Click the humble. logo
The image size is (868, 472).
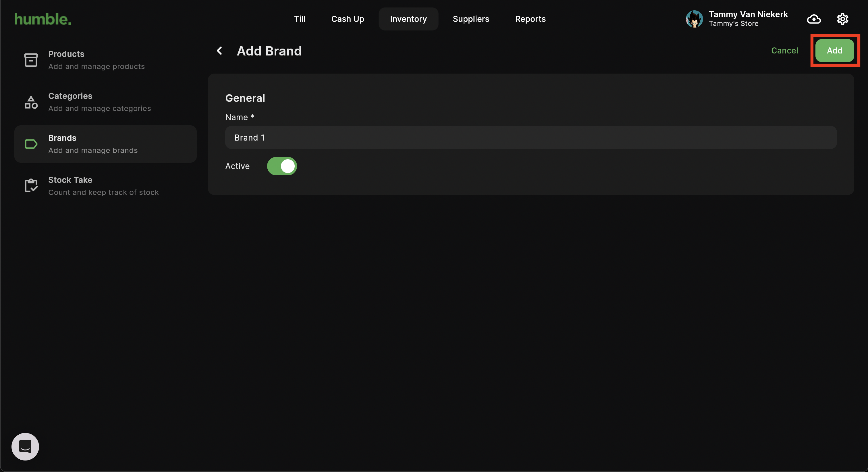click(x=43, y=19)
